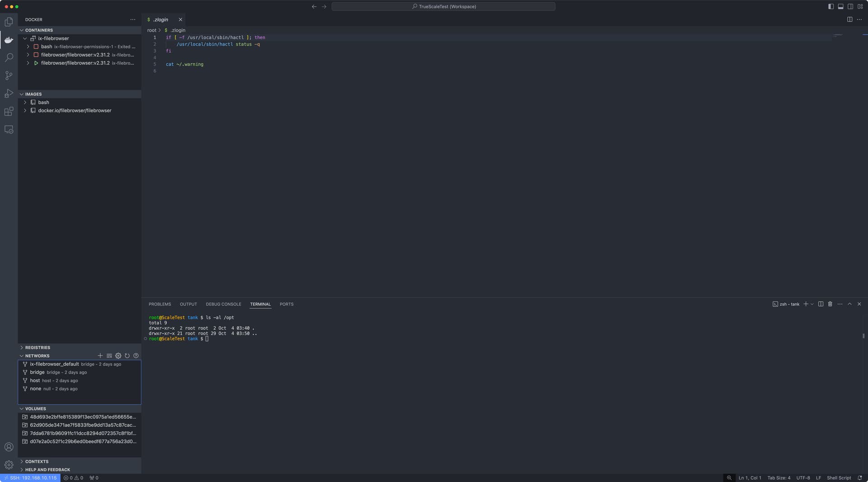868x482 pixels.
Task: Open the Remote Explorer view
Action: [x=9, y=130]
